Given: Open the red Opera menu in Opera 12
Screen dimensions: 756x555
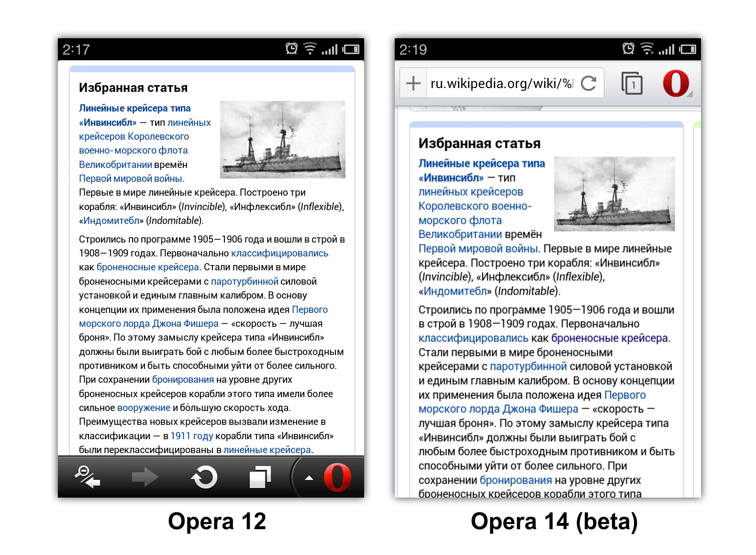Looking at the screenshot, I should pyautogui.click(x=337, y=477).
